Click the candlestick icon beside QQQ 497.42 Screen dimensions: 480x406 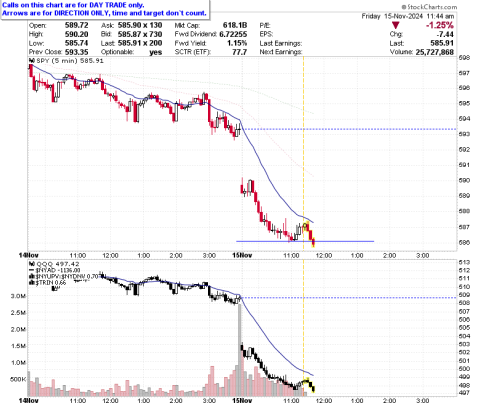32,264
